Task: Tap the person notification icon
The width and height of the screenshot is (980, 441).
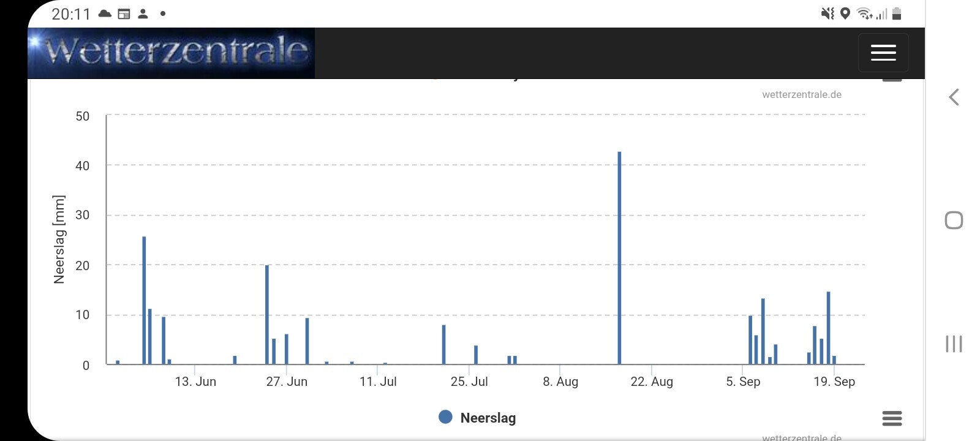Action: coord(143,13)
